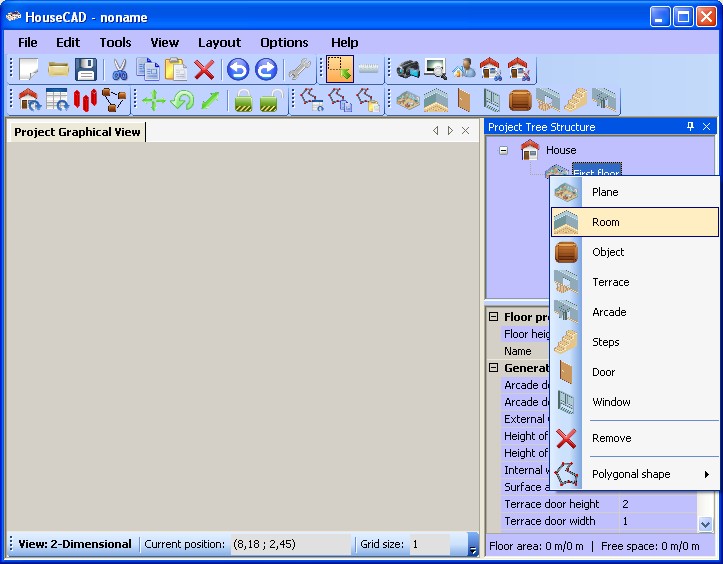Choose Room from the context menu
The width and height of the screenshot is (723, 564).
(x=635, y=222)
